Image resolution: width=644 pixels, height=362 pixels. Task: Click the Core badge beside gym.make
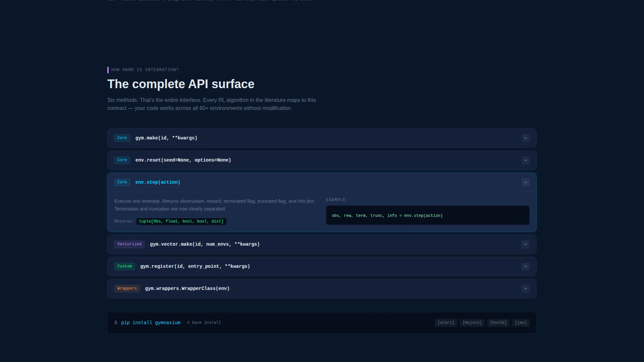tap(122, 138)
